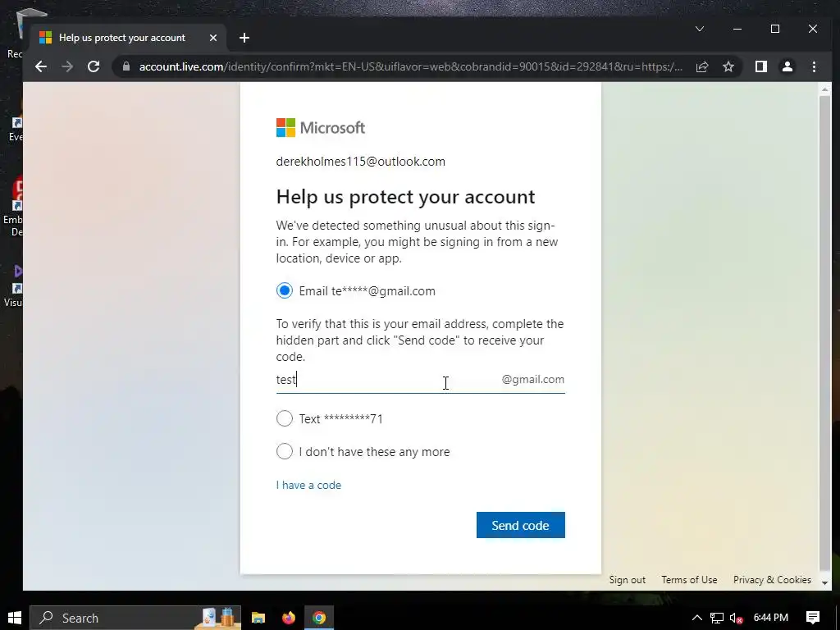
Task: Click the Chrome taskbar icon
Action: (x=319, y=618)
